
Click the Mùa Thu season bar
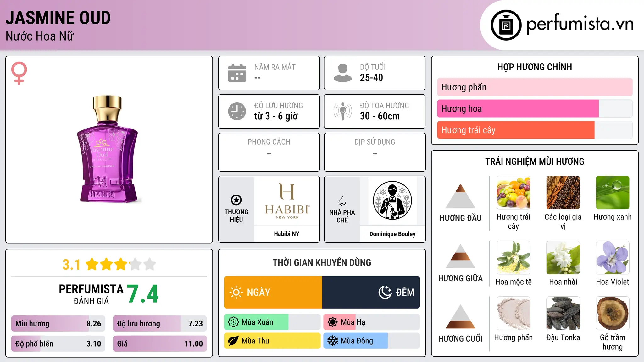click(272, 341)
